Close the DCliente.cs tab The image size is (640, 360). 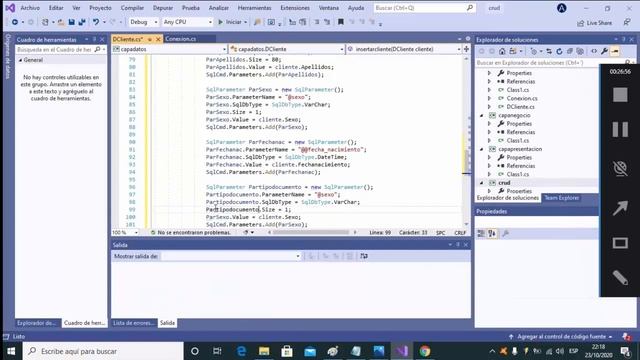click(x=158, y=39)
